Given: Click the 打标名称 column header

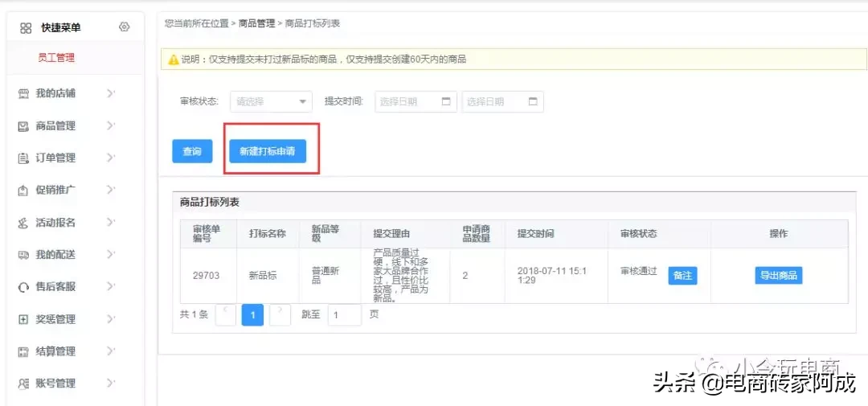Looking at the screenshot, I should tap(268, 234).
